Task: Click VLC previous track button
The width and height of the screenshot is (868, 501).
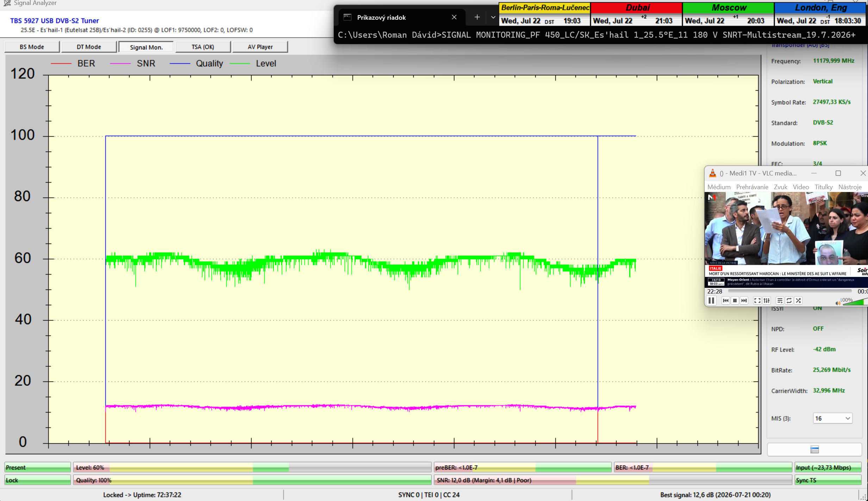Action: [725, 301]
